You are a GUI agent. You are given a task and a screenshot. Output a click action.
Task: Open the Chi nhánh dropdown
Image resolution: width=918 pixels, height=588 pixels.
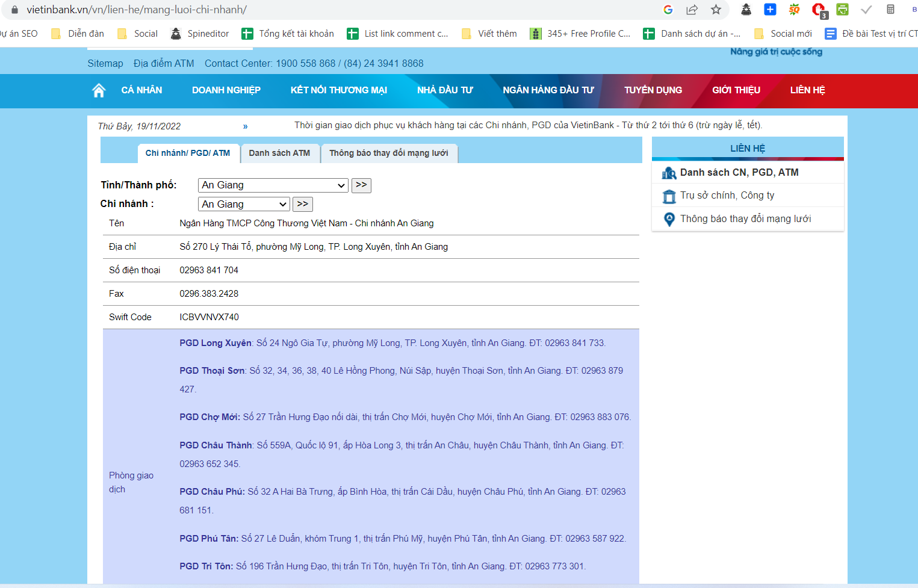pyautogui.click(x=244, y=205)
